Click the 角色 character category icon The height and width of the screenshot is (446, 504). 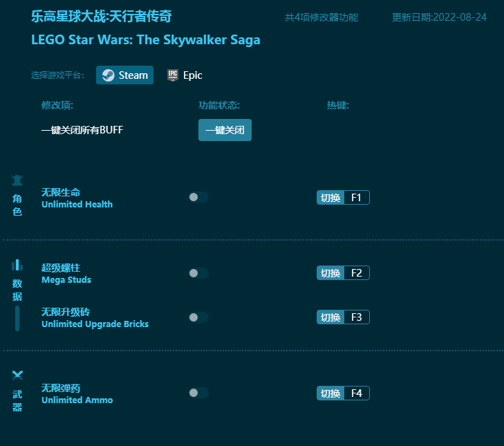pos(17,180)
